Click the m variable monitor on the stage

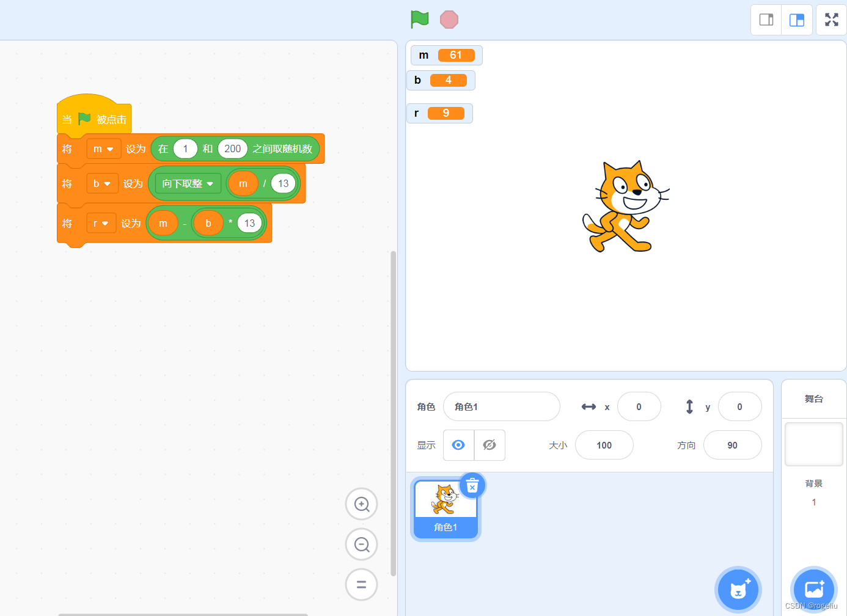[x=447, y=55]
